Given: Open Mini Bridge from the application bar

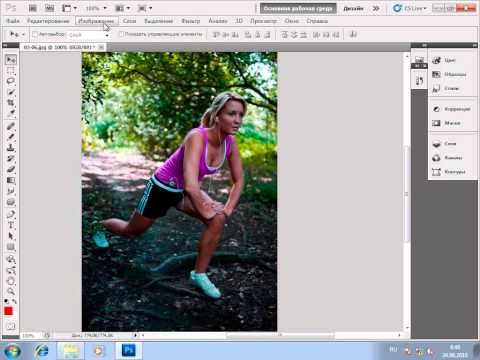Looking at the screenshot, I should point(49,8).
